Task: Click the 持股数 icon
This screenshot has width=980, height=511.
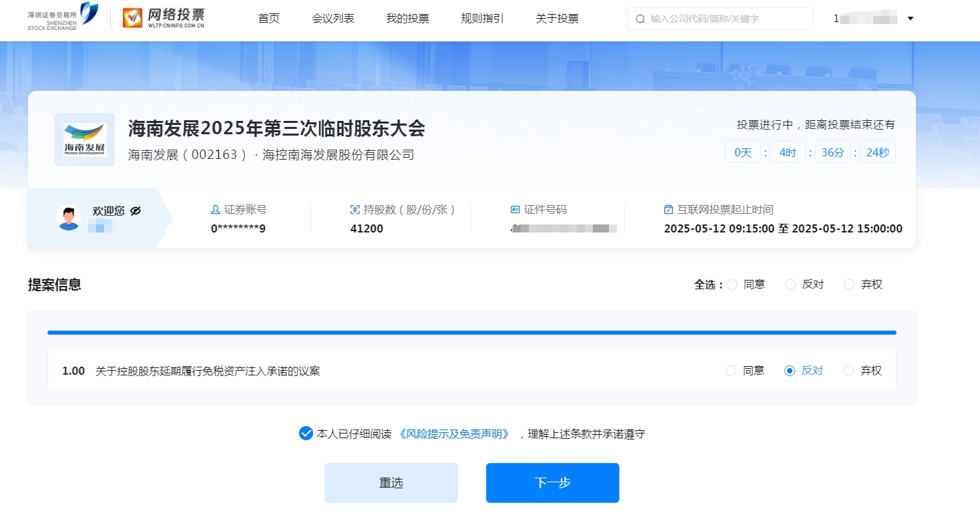Action: point(355,210)
